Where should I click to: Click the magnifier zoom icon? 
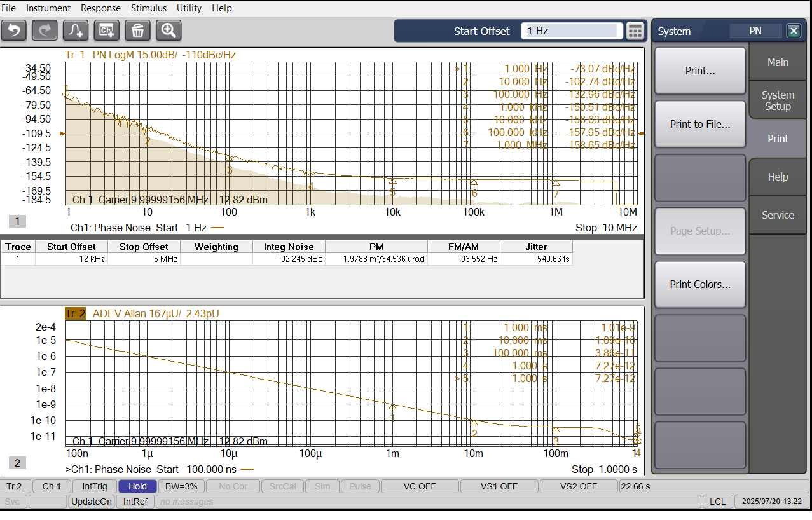(169, 31)
